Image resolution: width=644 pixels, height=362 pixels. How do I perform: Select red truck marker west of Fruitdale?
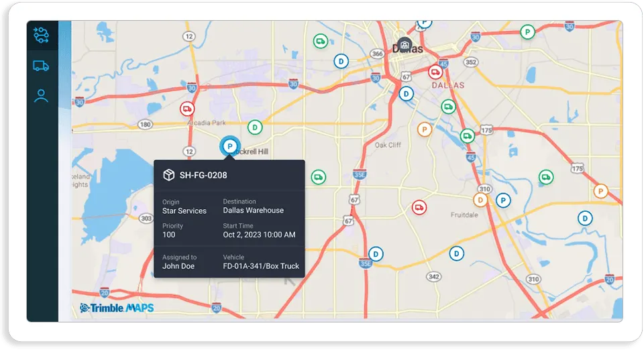tap(419, 208)
